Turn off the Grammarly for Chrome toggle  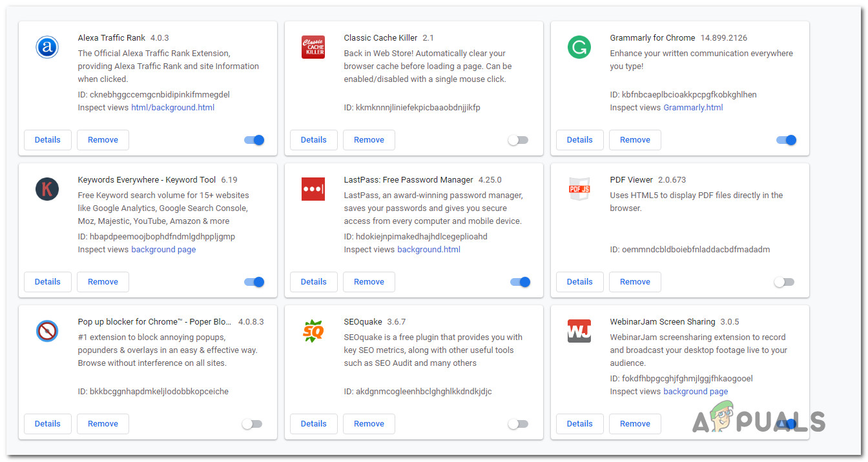pyautogui.click(x=787, y=140)
